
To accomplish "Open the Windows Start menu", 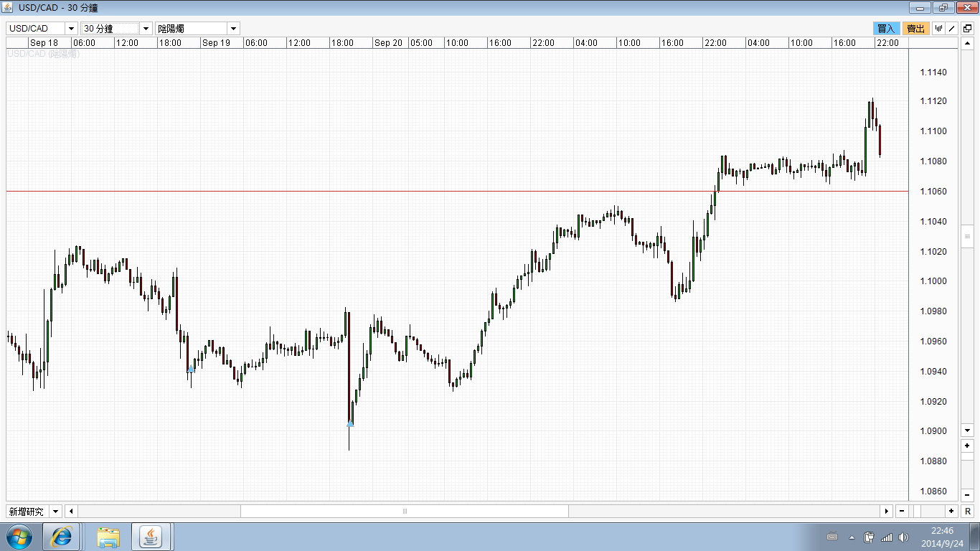I will tap(18, 537).
